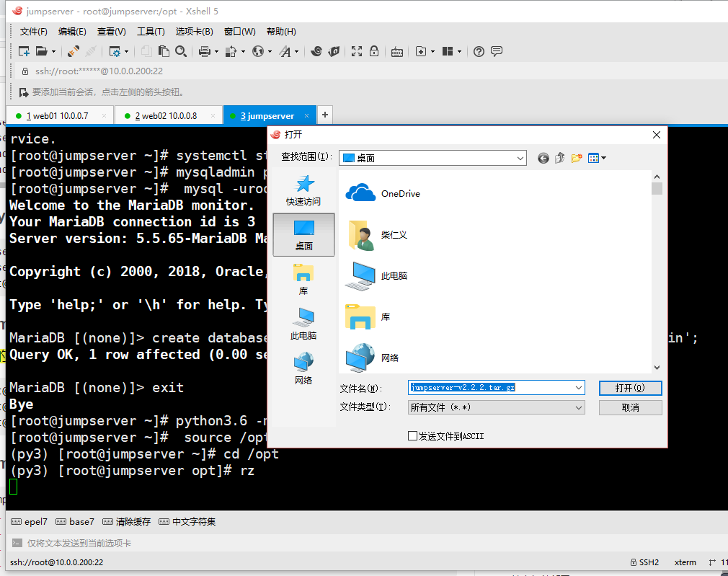Click the 取消 button
The width and height of the screenshot is (728, 576).
tap(630, 407)
